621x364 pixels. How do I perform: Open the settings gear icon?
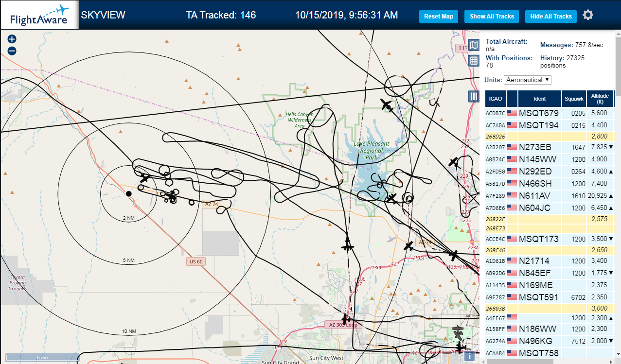588,16
